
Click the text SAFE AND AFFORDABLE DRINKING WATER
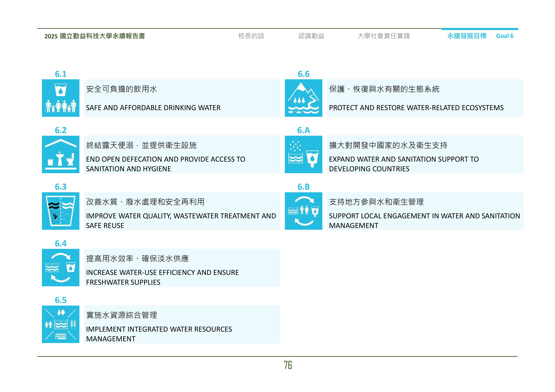tap(153, 108)
